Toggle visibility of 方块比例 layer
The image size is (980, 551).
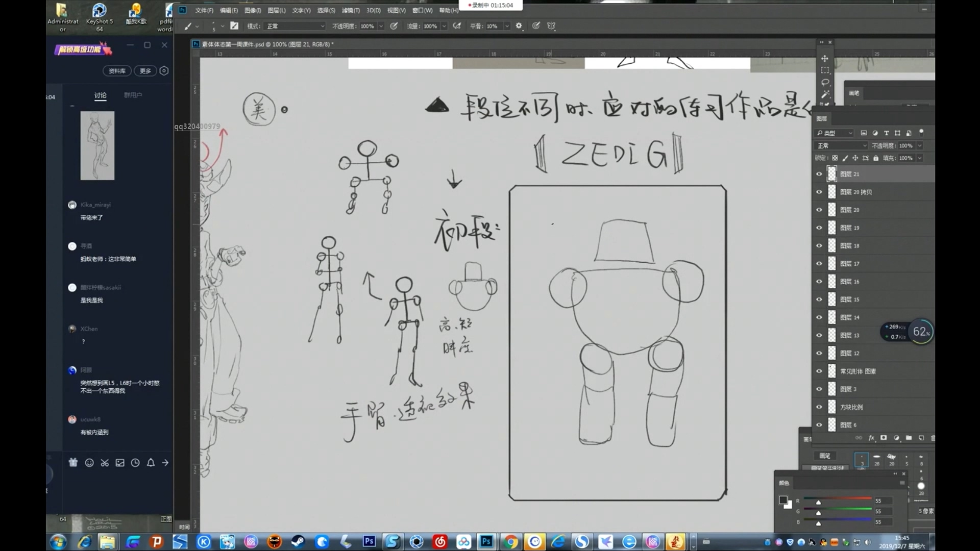coord(819,407)
